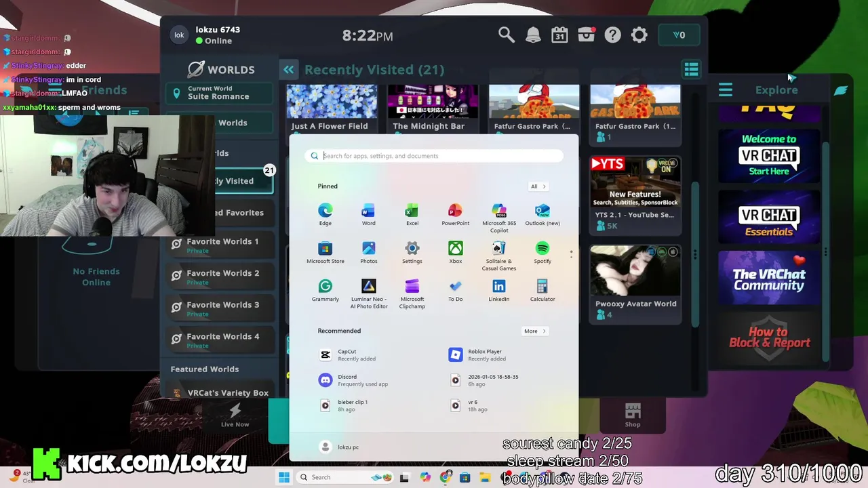Select VRCat's Variety Box category
This screenshot has width=868, height=488.
pyautogui.click(x=220, y=393)
